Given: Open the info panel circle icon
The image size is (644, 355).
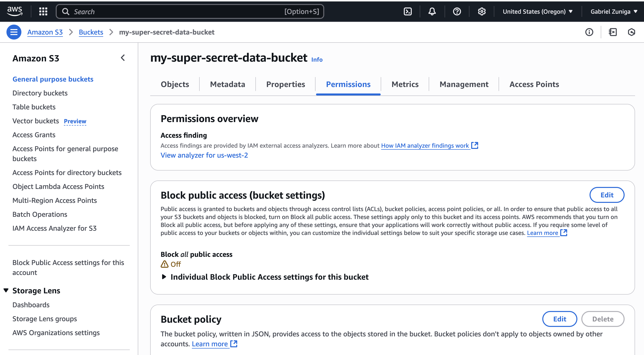Looking at the screenshot, I should pyautogui.click(x=589, y=32).
